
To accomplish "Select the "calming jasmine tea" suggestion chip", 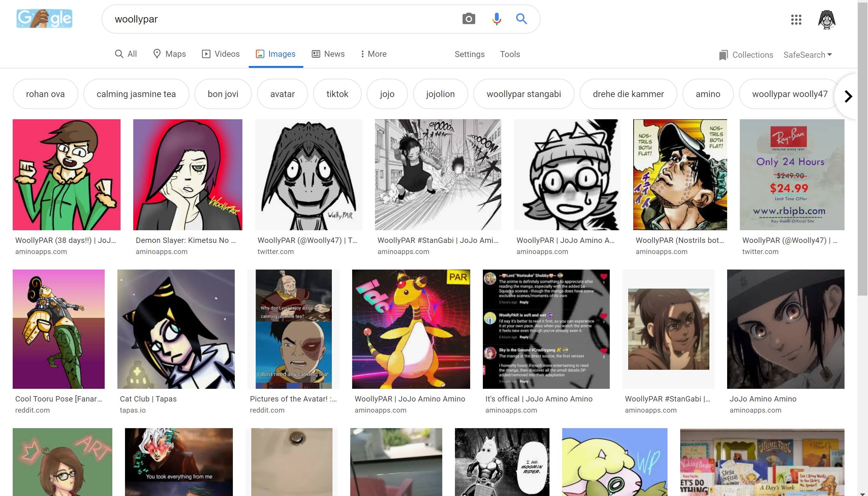I will pos(136,94).
